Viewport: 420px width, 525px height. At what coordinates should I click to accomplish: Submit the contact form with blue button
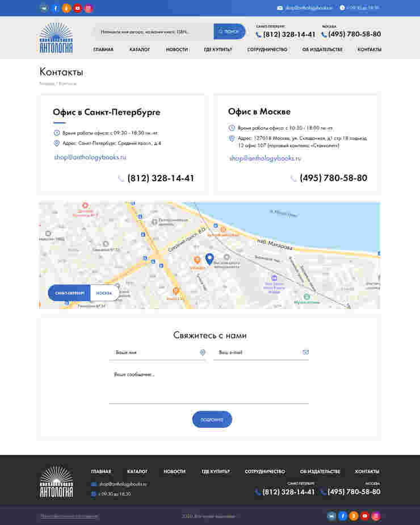point(212,419)
